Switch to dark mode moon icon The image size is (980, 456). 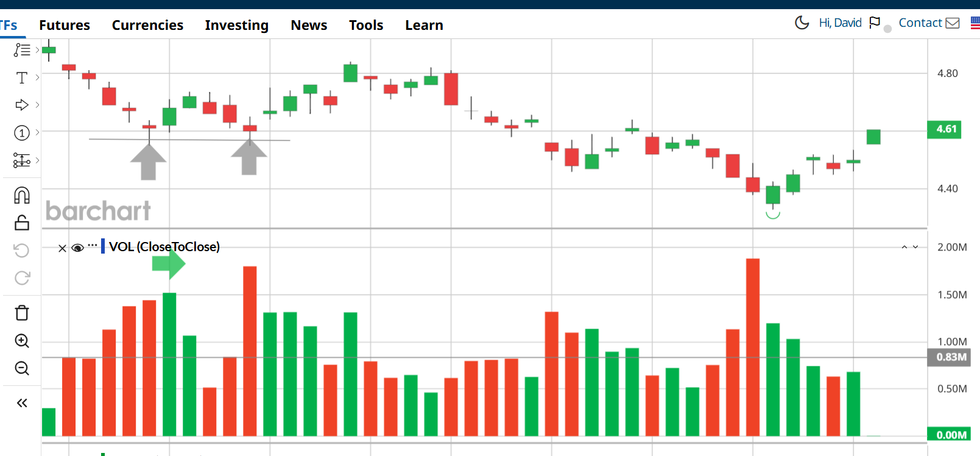point(802,23)
